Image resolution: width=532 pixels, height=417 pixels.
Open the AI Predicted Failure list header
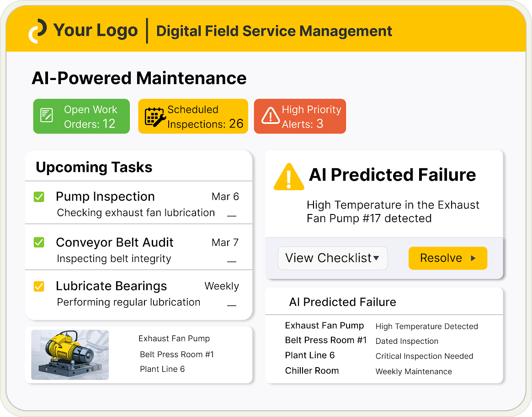[x=342, y=302]
